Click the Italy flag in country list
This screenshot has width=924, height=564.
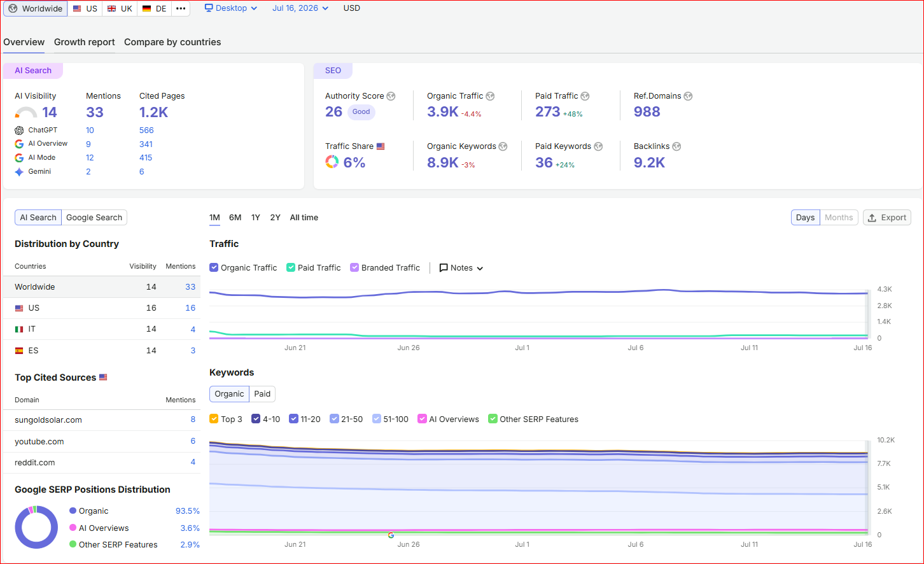coord(19,329)
